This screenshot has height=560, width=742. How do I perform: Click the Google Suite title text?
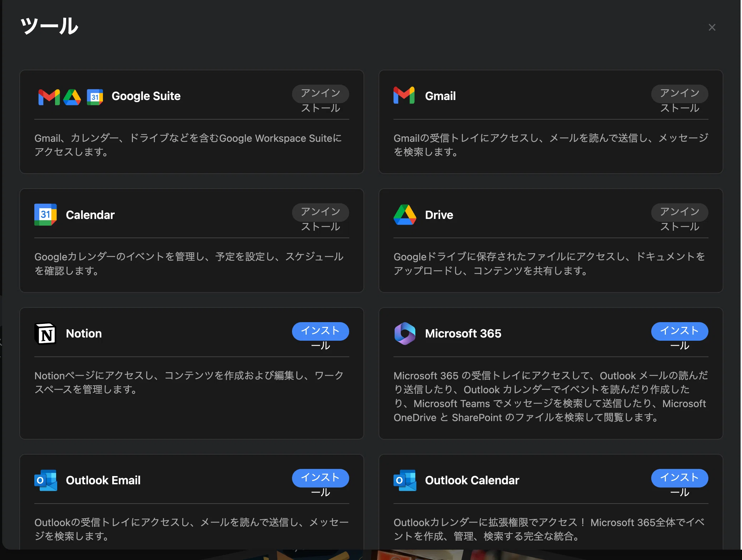coord(146,96)
